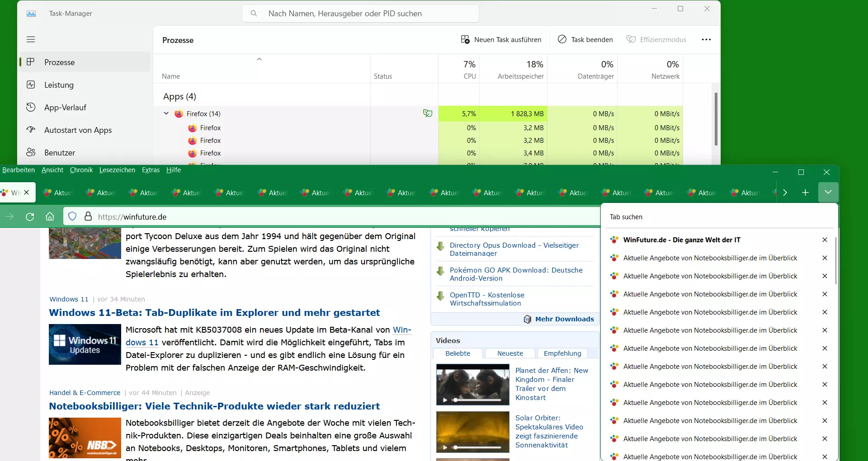
Task: Click Effizienzmodus button in Task Manager
Action: pyautogui.click(x=656, y=40)
